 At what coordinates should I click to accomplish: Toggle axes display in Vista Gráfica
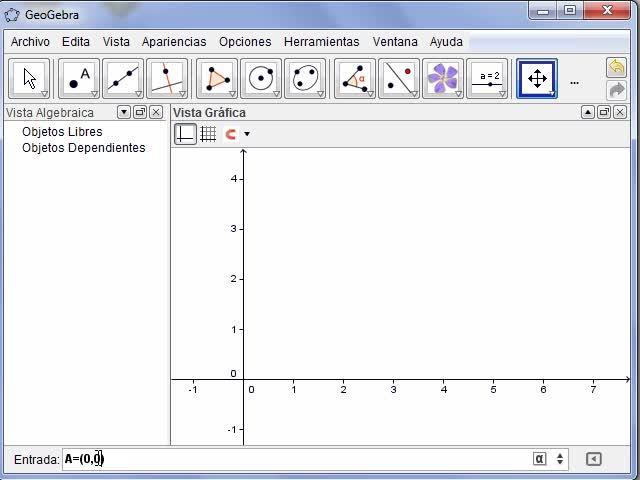pos(185,134)
